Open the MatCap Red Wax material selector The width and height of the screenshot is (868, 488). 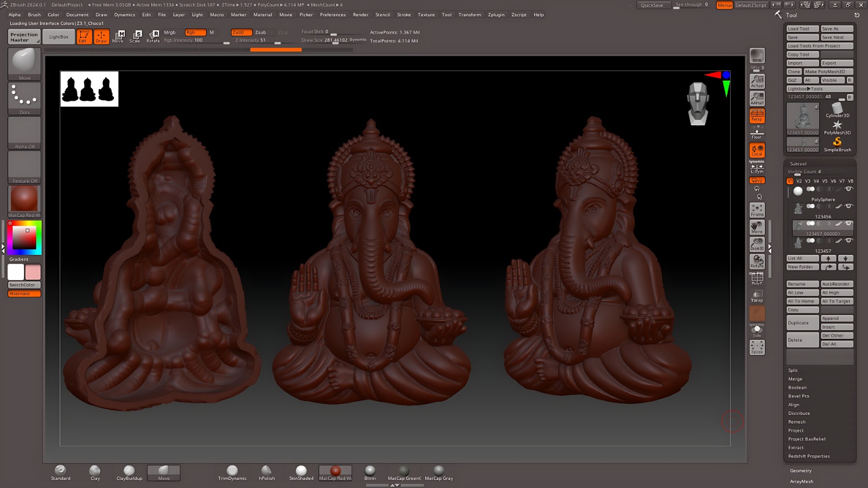pos(24,201)
